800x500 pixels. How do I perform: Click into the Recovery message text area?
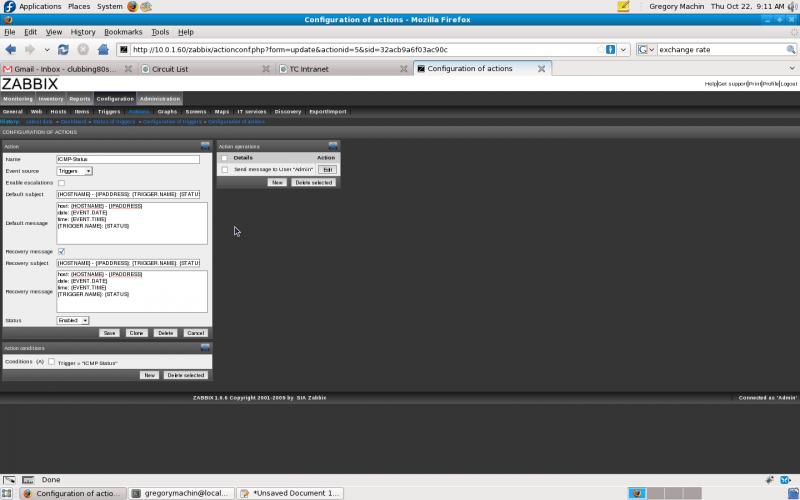(132, 291)
